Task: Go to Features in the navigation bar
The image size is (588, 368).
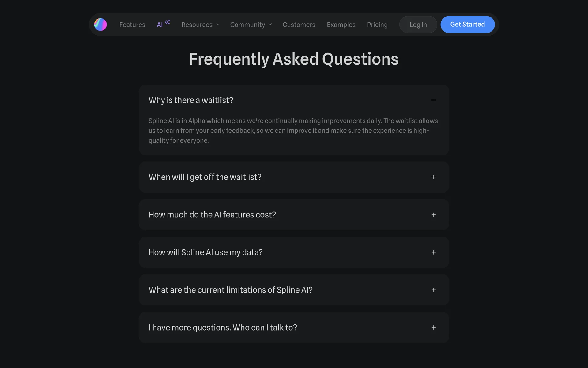Action: (x=132, y=25)
